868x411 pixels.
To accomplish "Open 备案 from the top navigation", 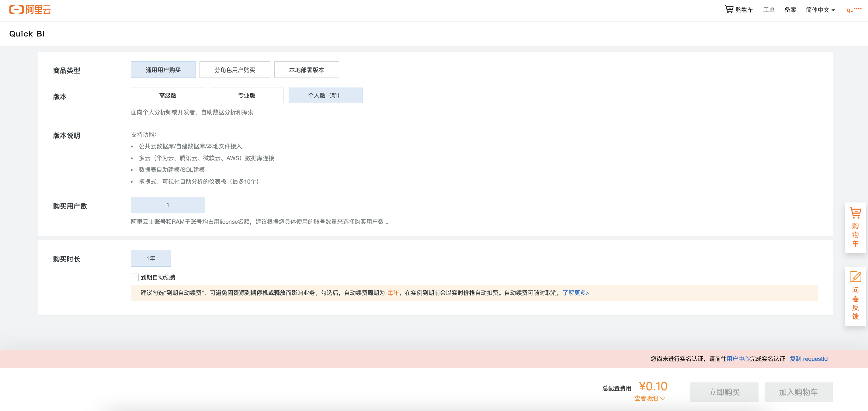I will (x=790, y=10).
